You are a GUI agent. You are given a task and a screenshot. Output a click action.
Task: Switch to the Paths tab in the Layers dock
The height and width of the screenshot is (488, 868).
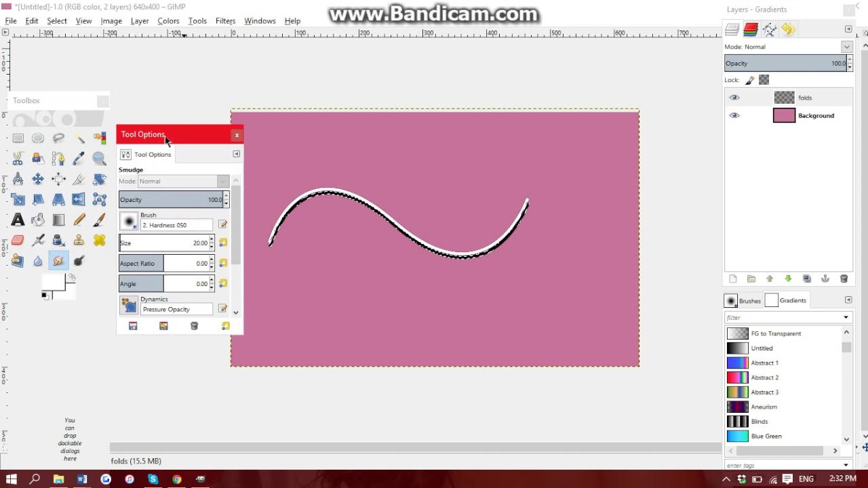point(769,29)
